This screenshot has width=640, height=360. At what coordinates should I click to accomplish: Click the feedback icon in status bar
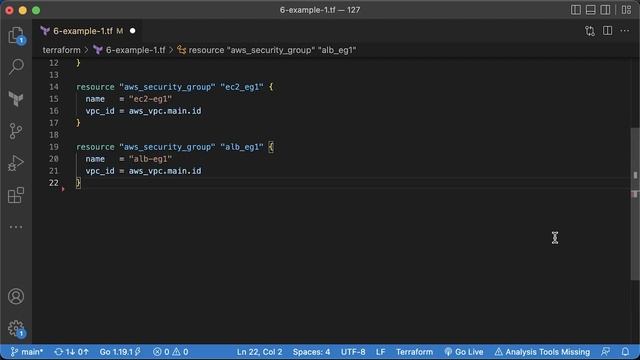[606, 352]
